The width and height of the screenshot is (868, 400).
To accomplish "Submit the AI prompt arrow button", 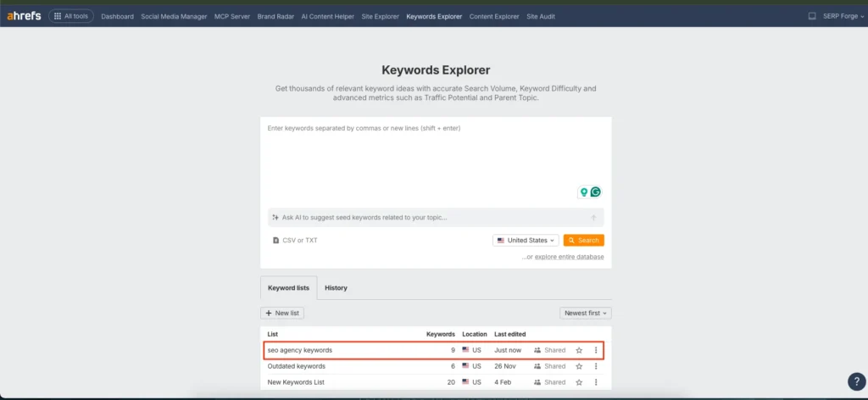I will coord(593,218).
